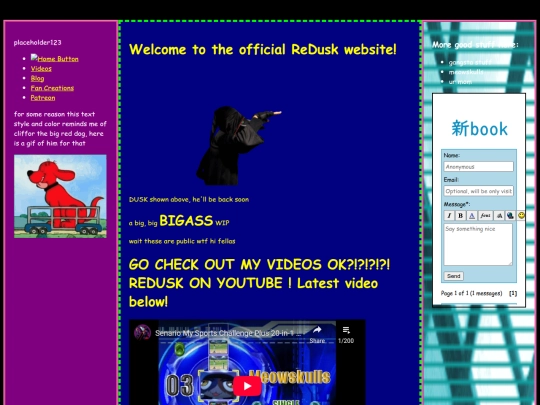The image size is (540, 405).
Task: Open the video playlist 1/200 icon
Action: [346, 334]
